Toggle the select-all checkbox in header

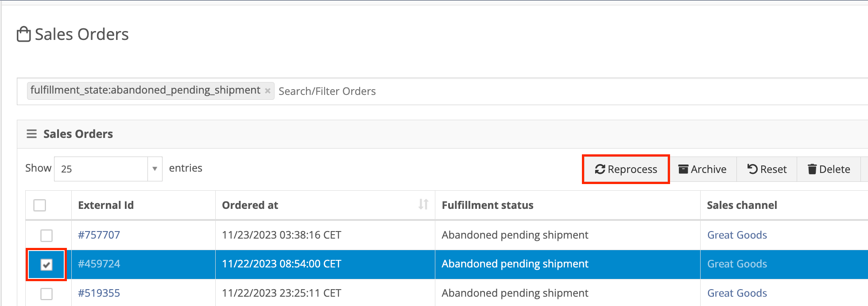coord(40,205)
